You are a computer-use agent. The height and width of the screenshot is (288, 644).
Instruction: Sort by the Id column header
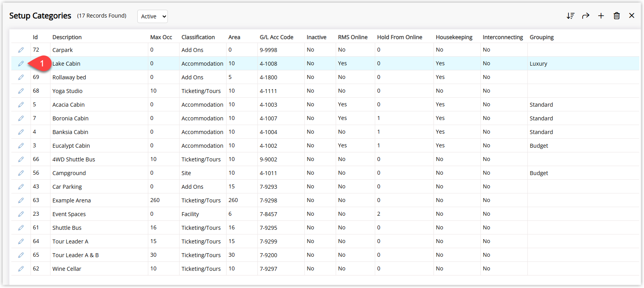pyautogui.click(x=35, y=37)
